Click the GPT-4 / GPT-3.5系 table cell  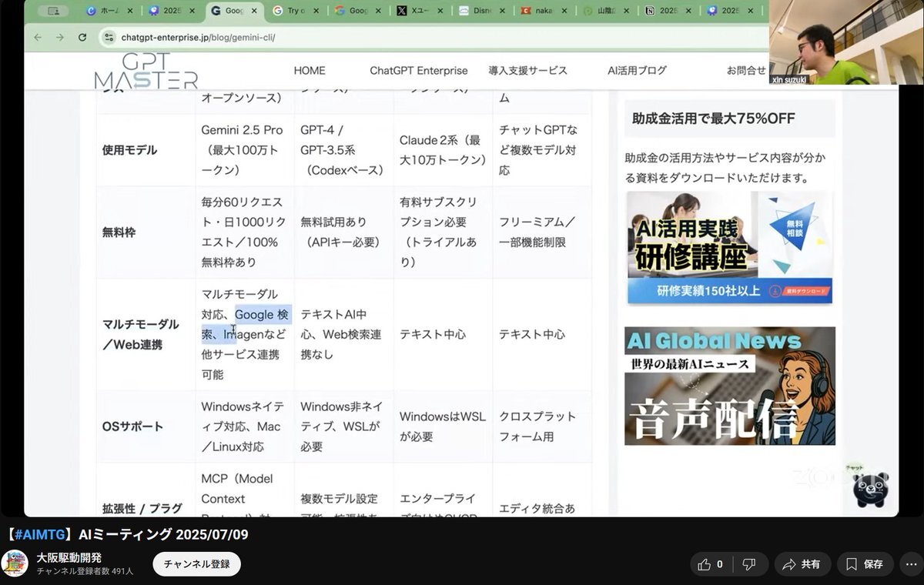[343, 150]
